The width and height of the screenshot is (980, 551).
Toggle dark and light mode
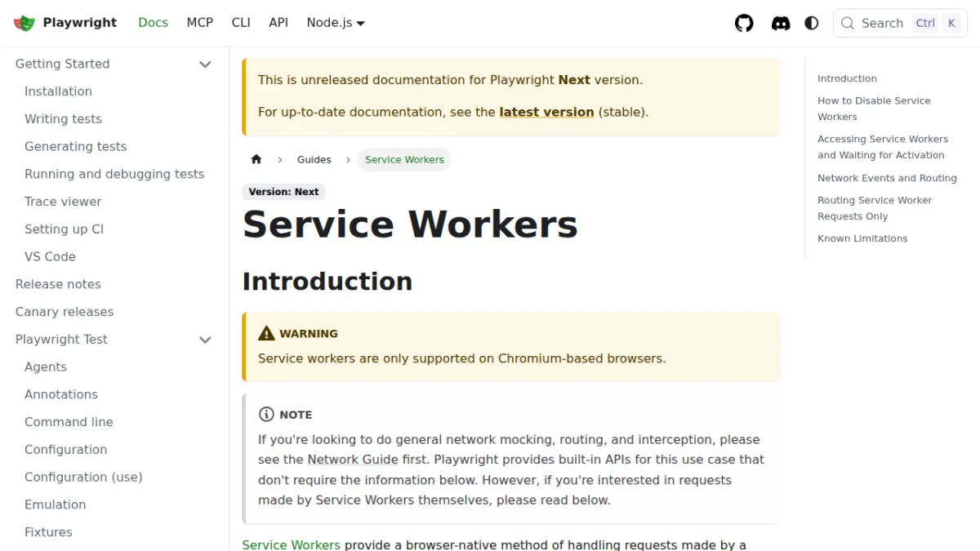coord(811,23)
